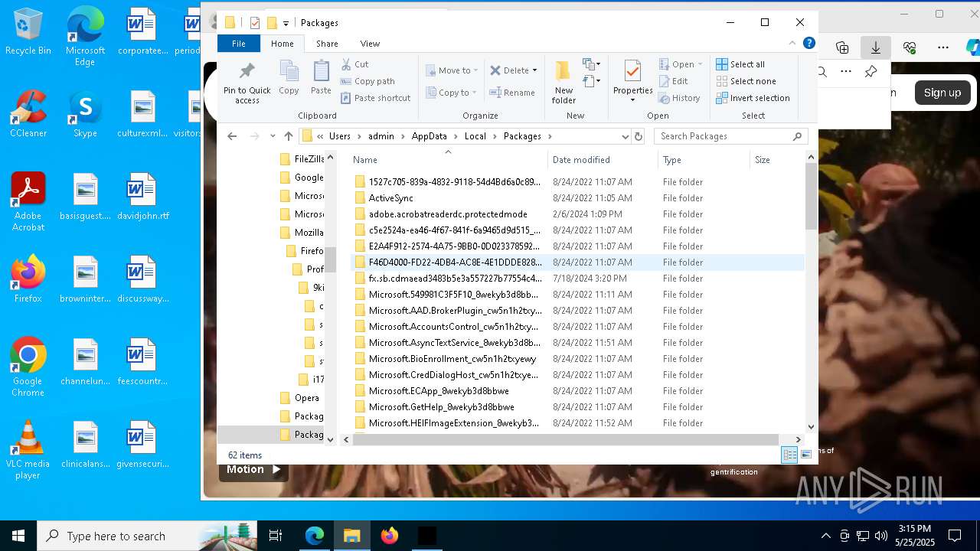
Task: Expand the Delete dropdown arrow
Action: pyautogui.click(x=534, y=70)
